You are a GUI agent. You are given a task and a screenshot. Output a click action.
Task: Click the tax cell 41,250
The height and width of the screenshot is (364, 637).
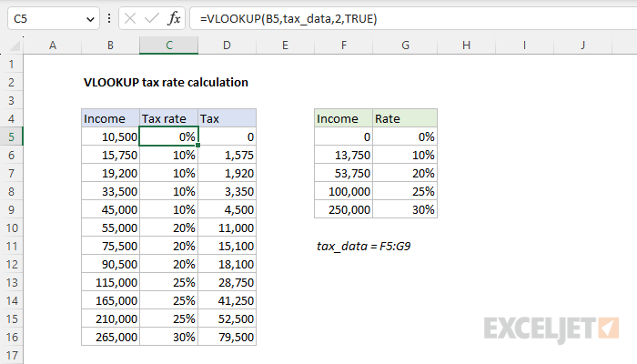click(x=227, y=300)
